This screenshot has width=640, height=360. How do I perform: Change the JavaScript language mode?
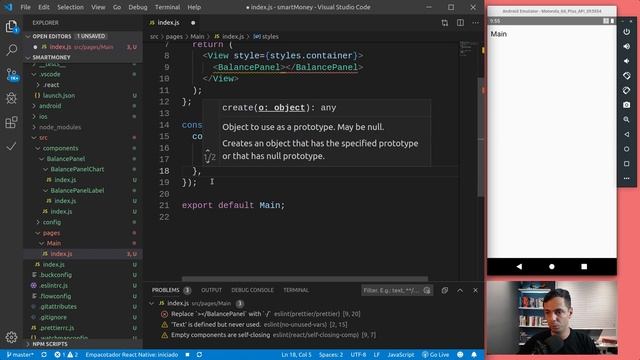pyautogui.click(x=400, y=355)
